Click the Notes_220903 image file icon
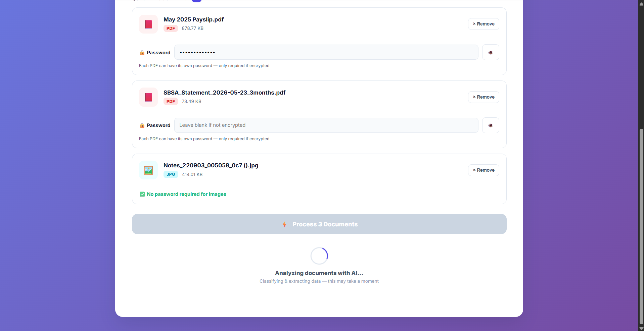The height and width of the screenshot is (331, 644). click(148, 170)
